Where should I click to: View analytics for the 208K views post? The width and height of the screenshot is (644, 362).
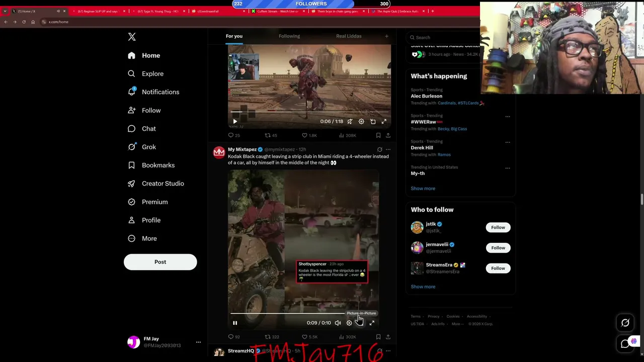coord(348,135)
